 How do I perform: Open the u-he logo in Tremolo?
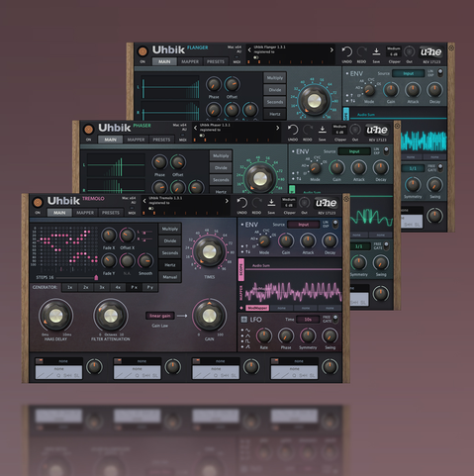click(x=326, y=203)
